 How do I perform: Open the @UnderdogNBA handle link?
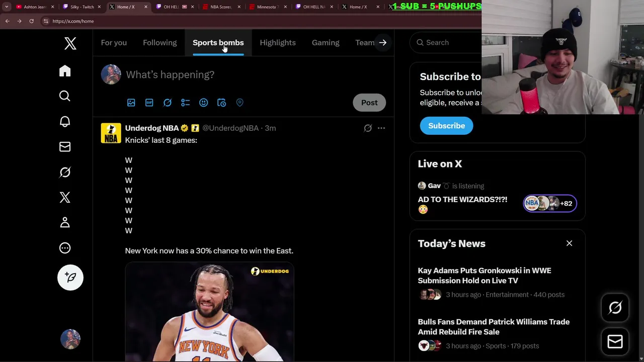[230, 128]
